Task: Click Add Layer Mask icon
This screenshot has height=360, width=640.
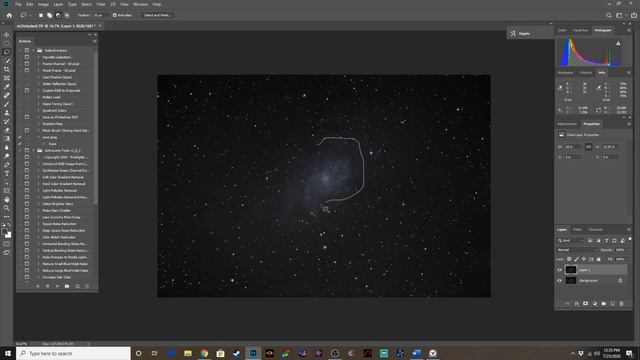Action: pos(585,304)
